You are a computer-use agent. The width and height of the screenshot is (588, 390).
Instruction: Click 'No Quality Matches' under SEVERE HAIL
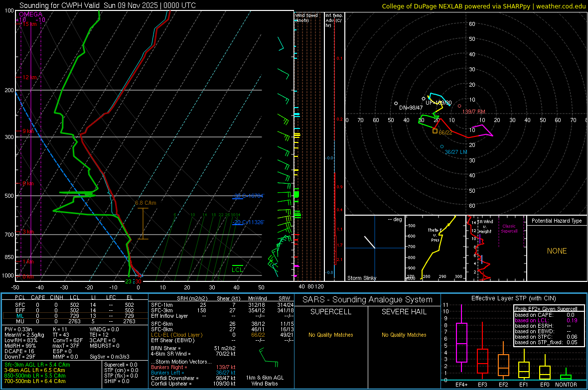click(x=404, y=335)
